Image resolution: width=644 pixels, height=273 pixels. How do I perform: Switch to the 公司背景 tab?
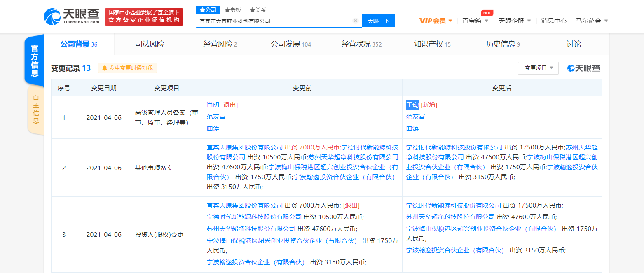pos(79,44)
